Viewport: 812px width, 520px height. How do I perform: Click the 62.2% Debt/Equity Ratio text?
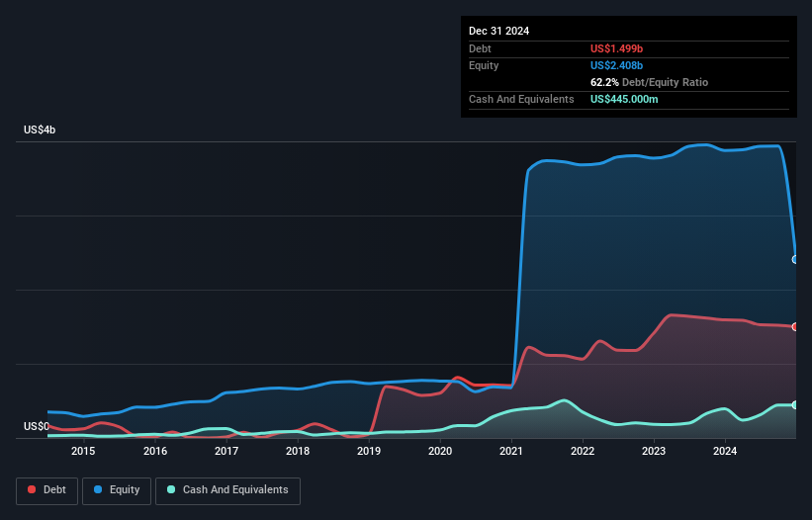tap(649, 82)
